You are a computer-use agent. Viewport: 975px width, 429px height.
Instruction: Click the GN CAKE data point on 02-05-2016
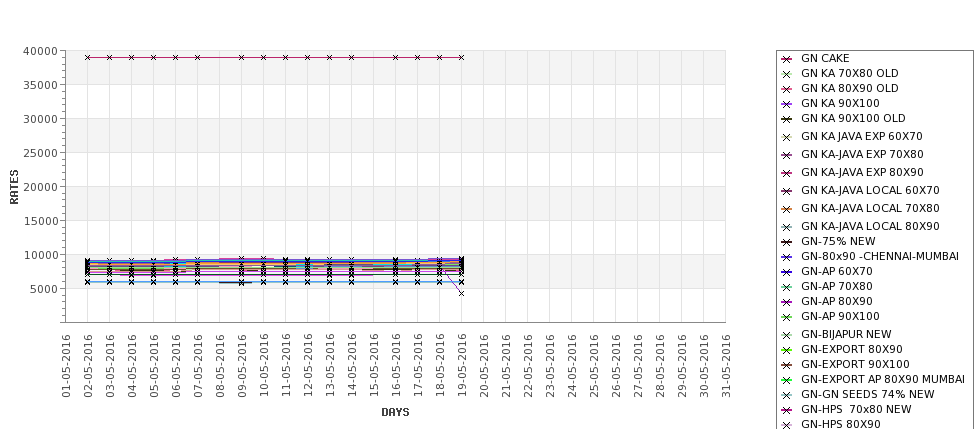(88, 57)
